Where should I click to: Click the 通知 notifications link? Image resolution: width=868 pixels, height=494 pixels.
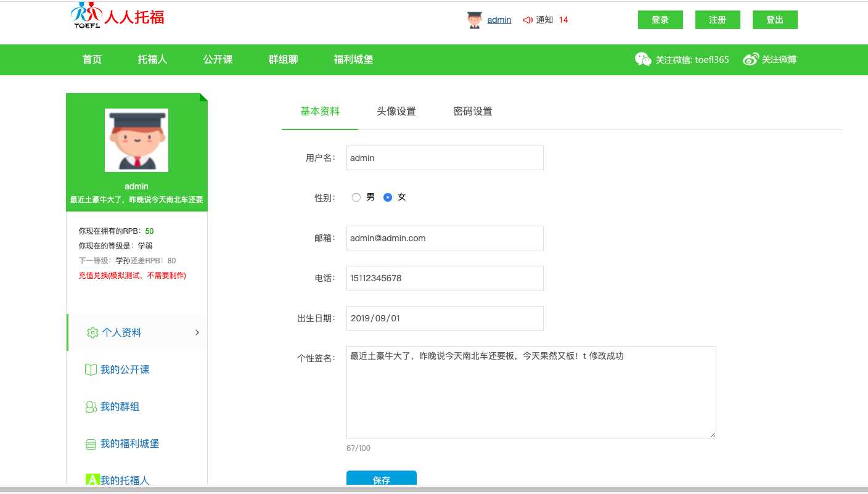(x=545, y=20)
